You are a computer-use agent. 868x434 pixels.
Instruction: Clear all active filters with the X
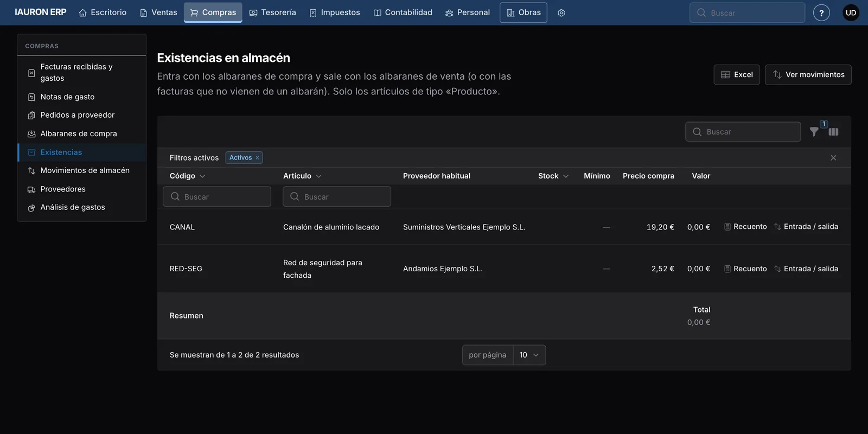pyautogui.click(x=833, y=158)
